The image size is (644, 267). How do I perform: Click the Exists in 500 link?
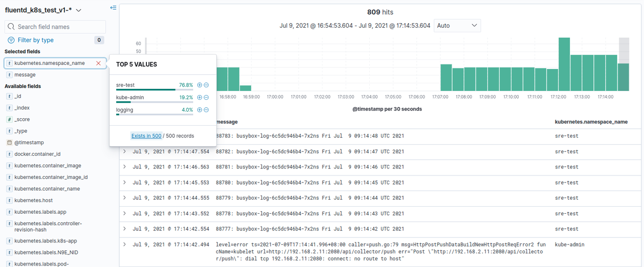(146, 136)
